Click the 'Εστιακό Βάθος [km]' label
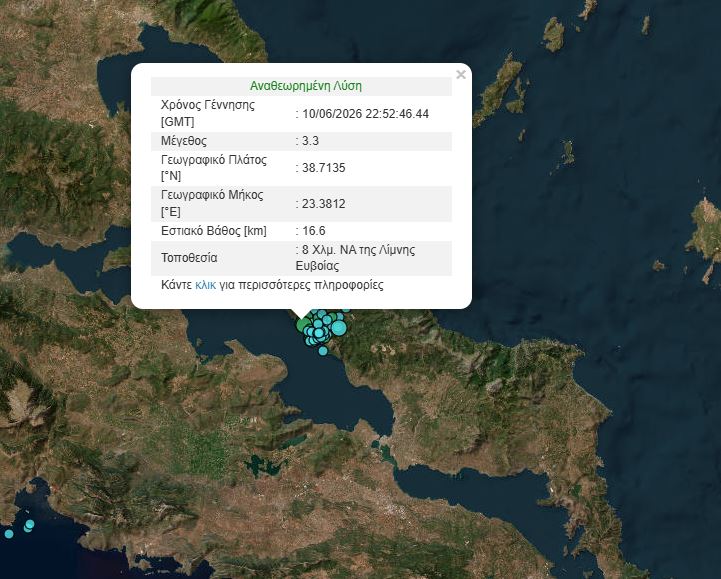The image size is (721, 579). coord(214,230)
